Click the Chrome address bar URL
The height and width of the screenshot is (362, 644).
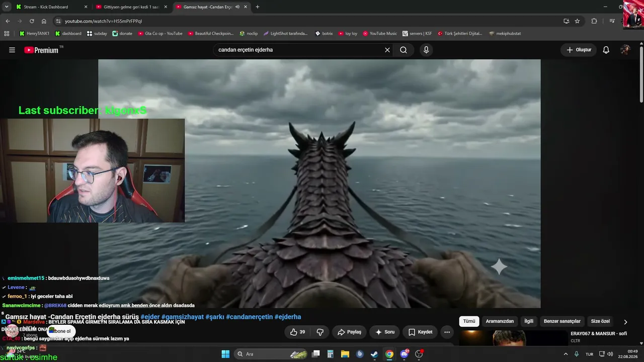(x=103, y=21)
